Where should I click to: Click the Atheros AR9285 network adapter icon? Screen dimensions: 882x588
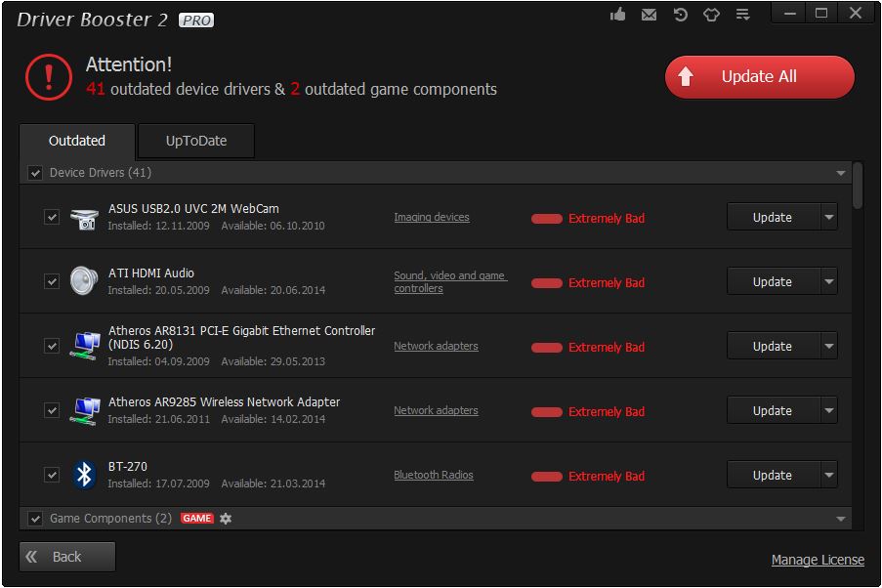pos(85,410)
